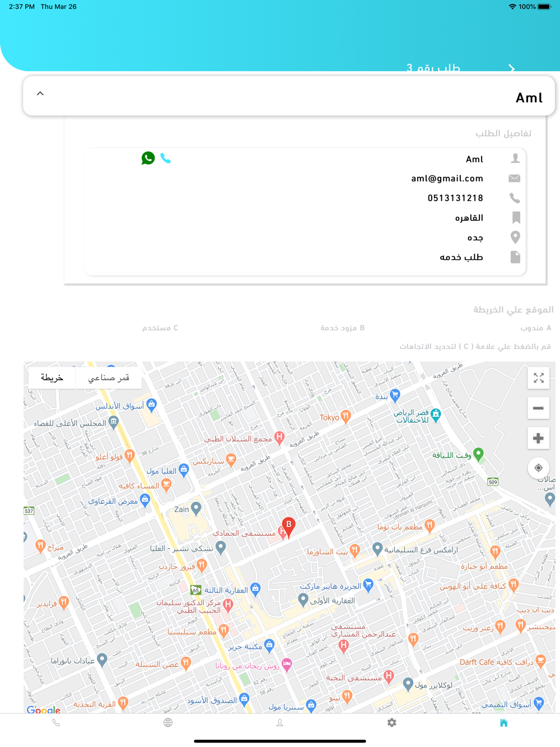Image resolution: width=560 pixels, height=747 pixels.
Task: Zoom out the map with minus button
Action: (538, 408)
